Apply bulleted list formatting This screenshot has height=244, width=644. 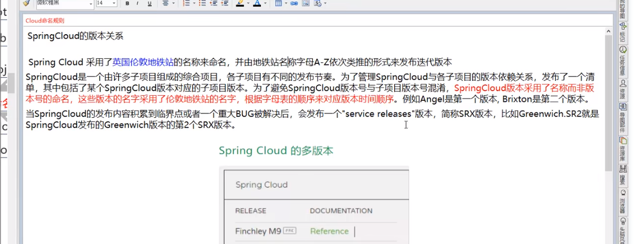[202, 3]
